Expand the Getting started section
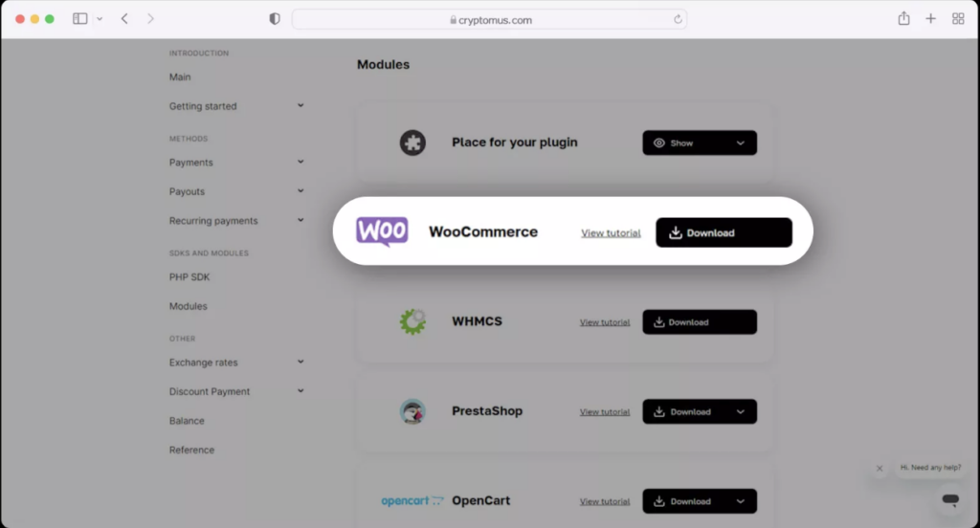 (301, 105)
